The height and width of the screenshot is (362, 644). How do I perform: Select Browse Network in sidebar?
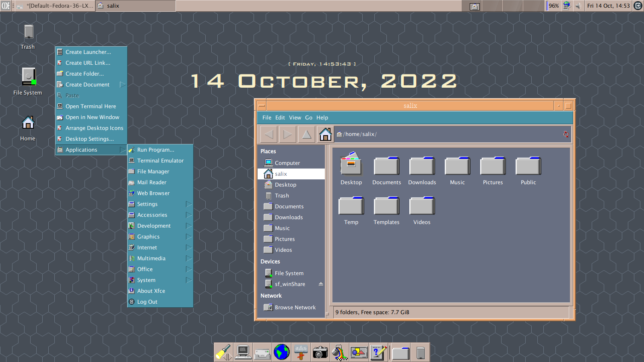click(x=291, y=307)
